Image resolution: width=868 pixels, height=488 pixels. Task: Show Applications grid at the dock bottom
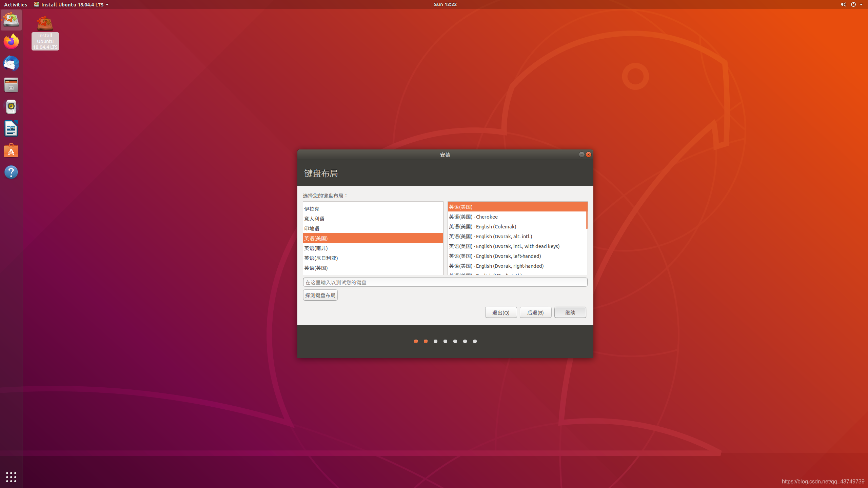[11, 477]
